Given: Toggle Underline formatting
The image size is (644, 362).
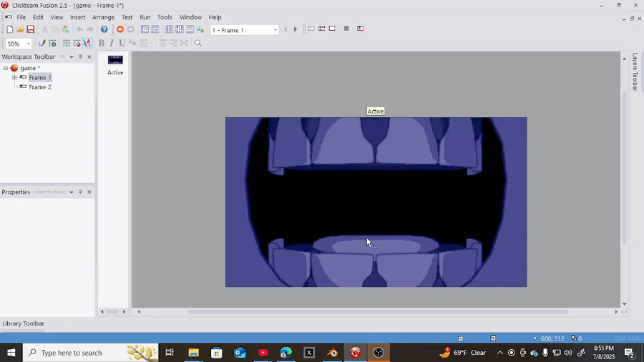Looking at the screenshot, I should [122, 43].
